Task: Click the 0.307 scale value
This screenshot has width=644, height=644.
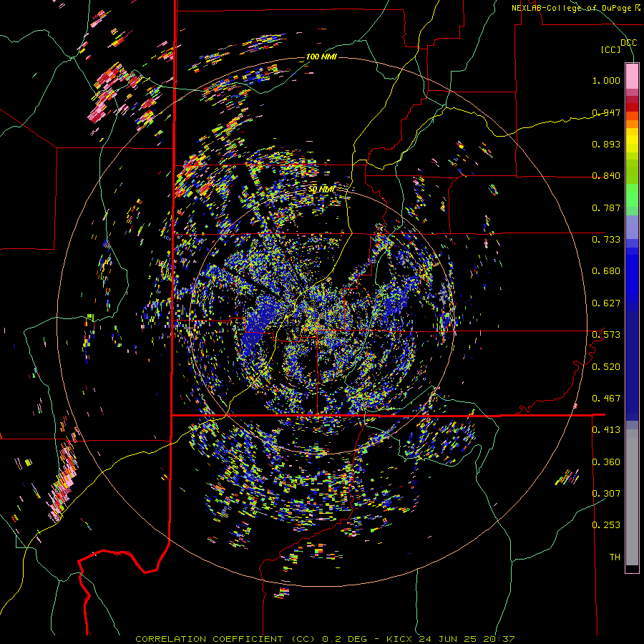Action: [606, 493]
